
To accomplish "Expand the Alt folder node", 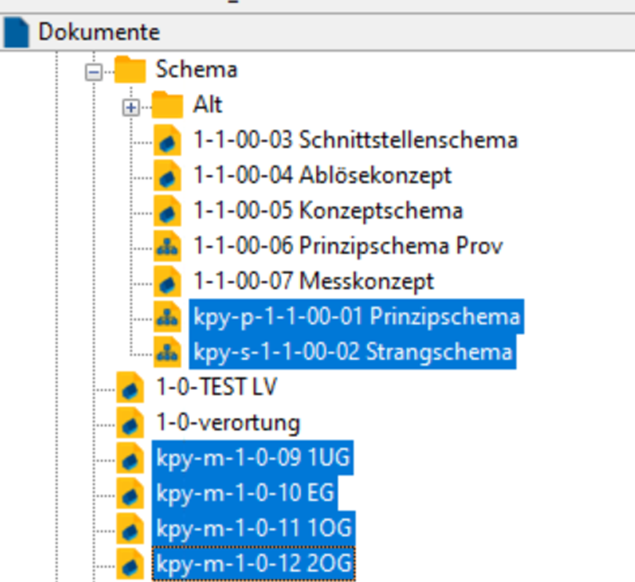I will pyautogui.click(x=130, y=107).
